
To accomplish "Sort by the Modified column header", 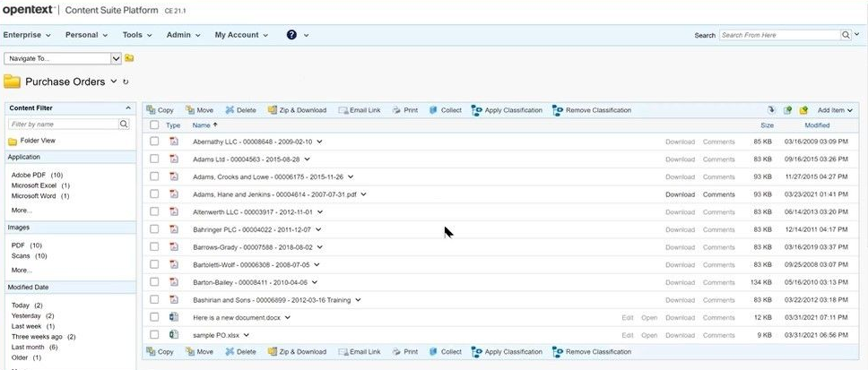I will click(817, 125).
